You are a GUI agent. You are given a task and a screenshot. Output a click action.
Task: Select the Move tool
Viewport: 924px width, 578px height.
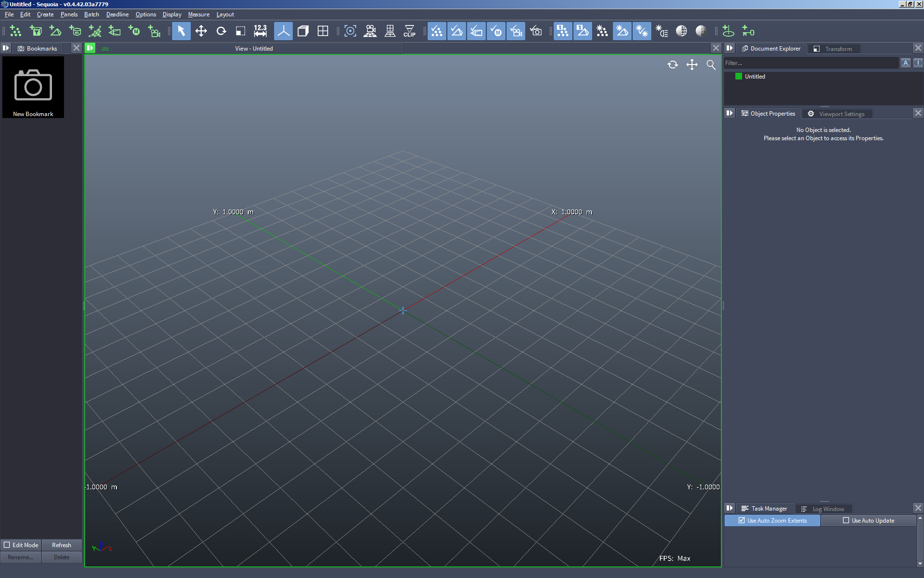click(x=201, y=31)
